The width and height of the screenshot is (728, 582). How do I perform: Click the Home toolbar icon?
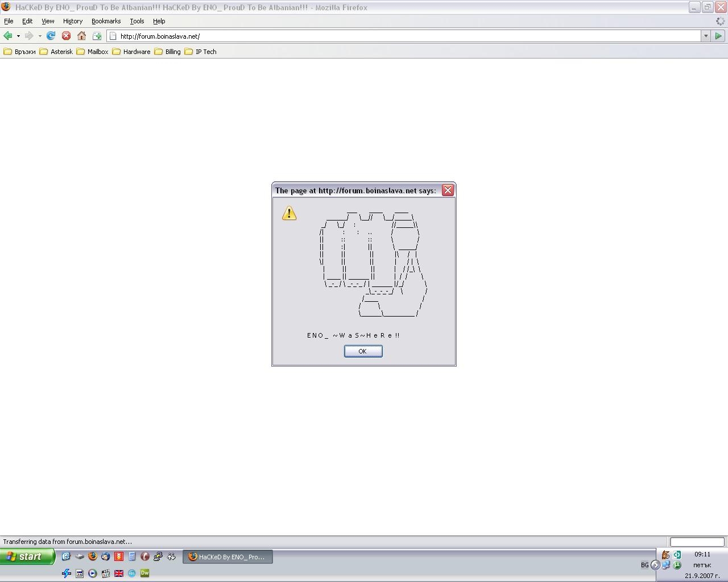(81, 36)
